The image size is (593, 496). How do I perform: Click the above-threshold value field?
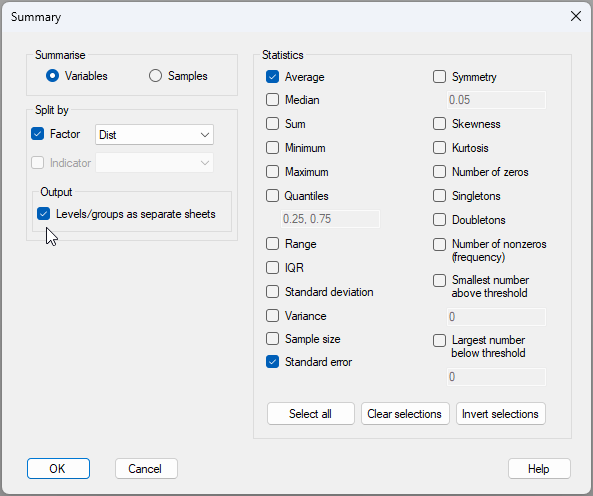click(496, 317)
